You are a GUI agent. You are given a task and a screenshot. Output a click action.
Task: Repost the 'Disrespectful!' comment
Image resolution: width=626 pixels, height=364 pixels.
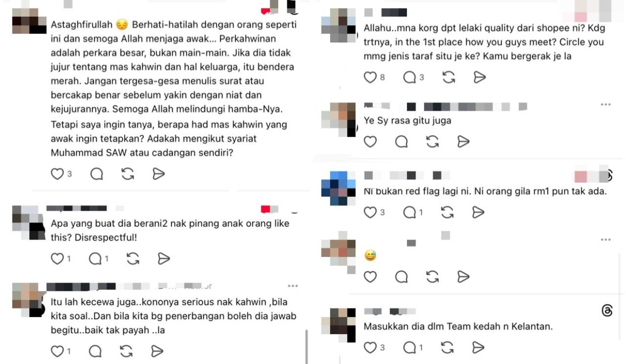click(x=133, y=259)
